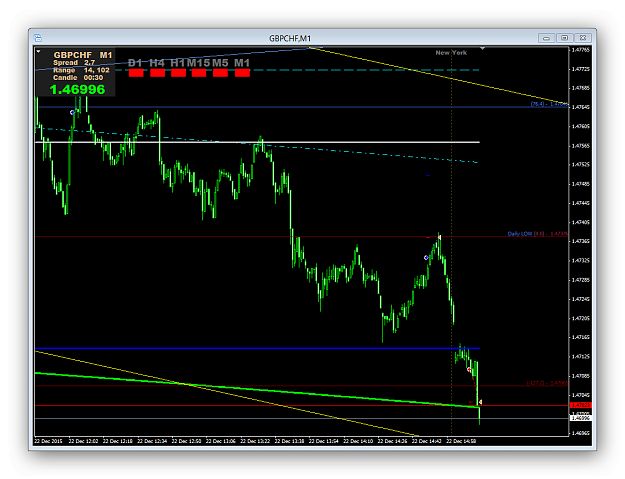Click the 1.47405 price axis label
Screen dimensions: 625x479
[581, 222]
